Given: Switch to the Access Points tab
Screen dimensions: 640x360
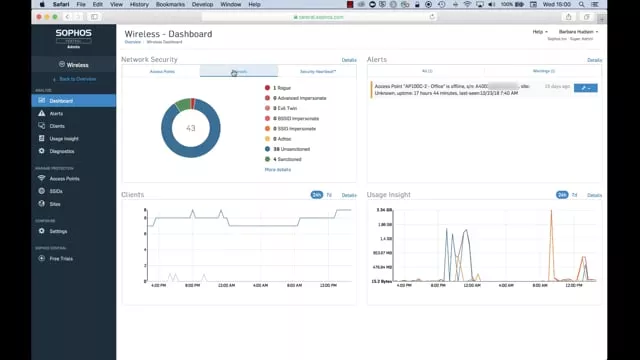Looking at the screenshot, I should coord(162,71).
